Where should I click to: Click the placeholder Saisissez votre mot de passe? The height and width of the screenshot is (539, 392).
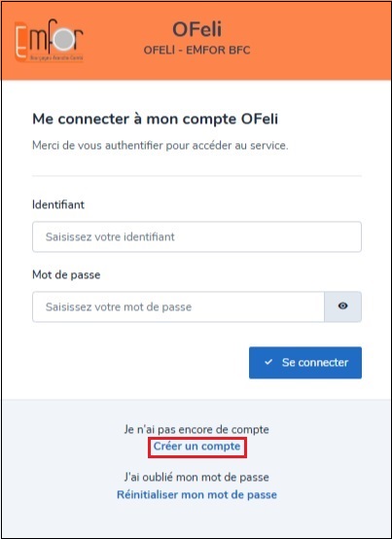click(119, 307)
